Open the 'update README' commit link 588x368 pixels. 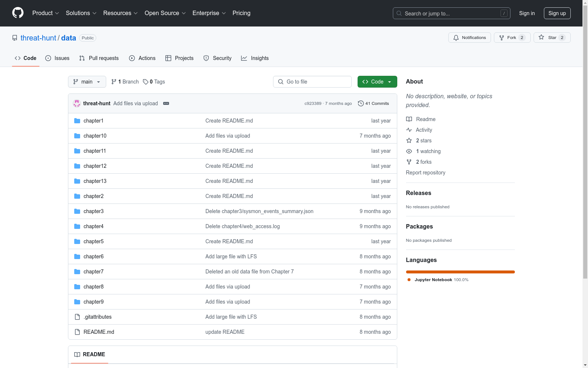click(225, 332)
